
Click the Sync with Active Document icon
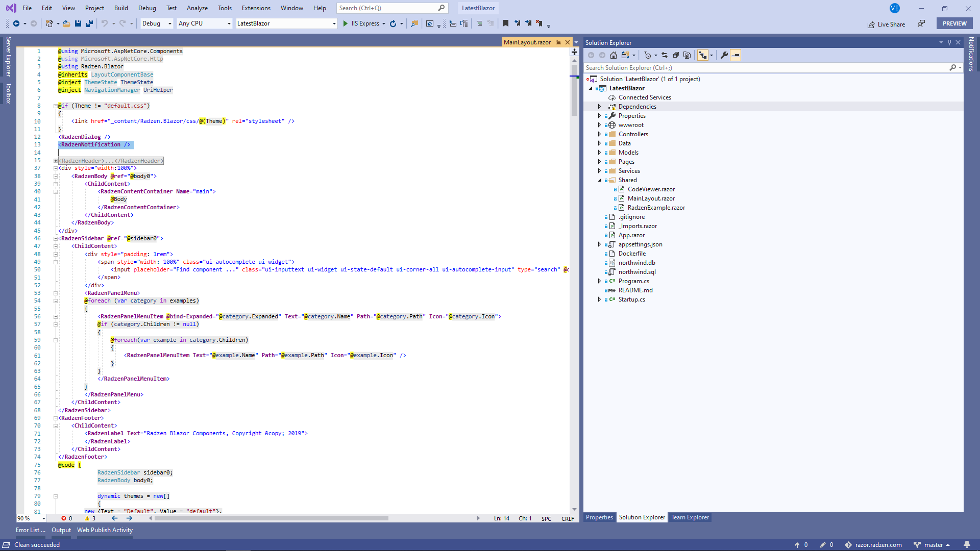665,55
